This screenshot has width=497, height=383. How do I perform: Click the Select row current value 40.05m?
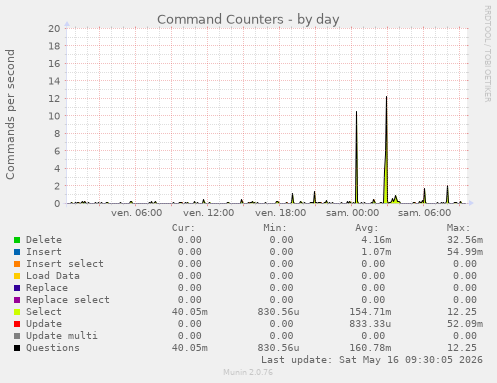(x=190, y=312)
